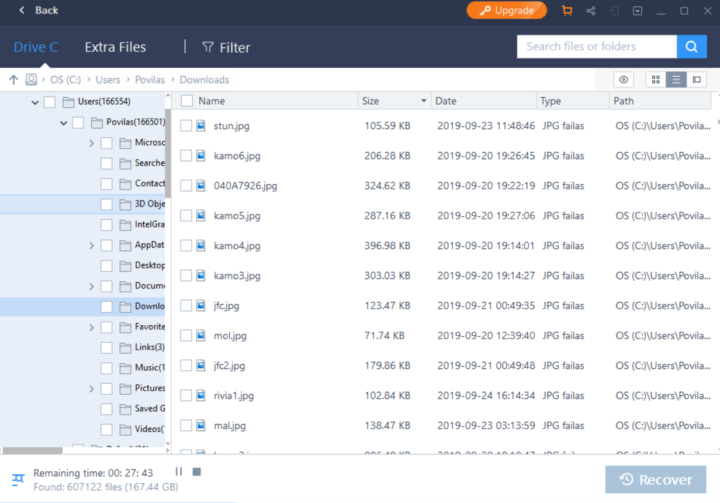Open the Filter option

(226, 47)
